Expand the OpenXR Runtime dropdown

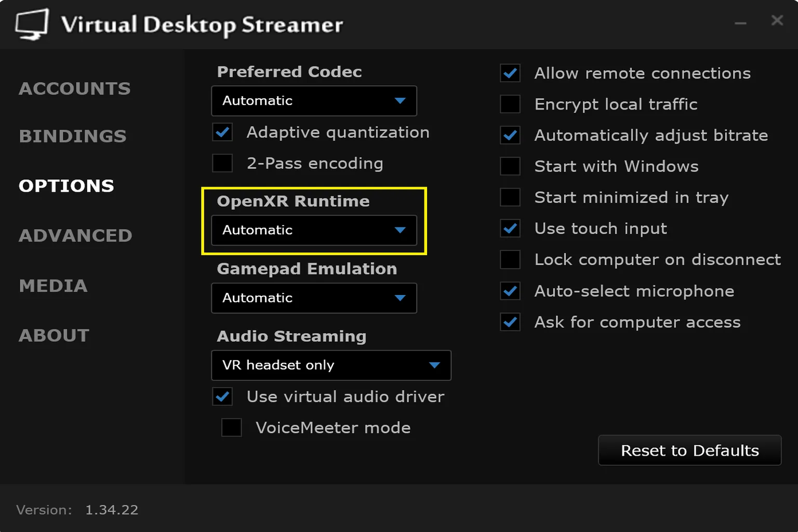coord(314,230)
